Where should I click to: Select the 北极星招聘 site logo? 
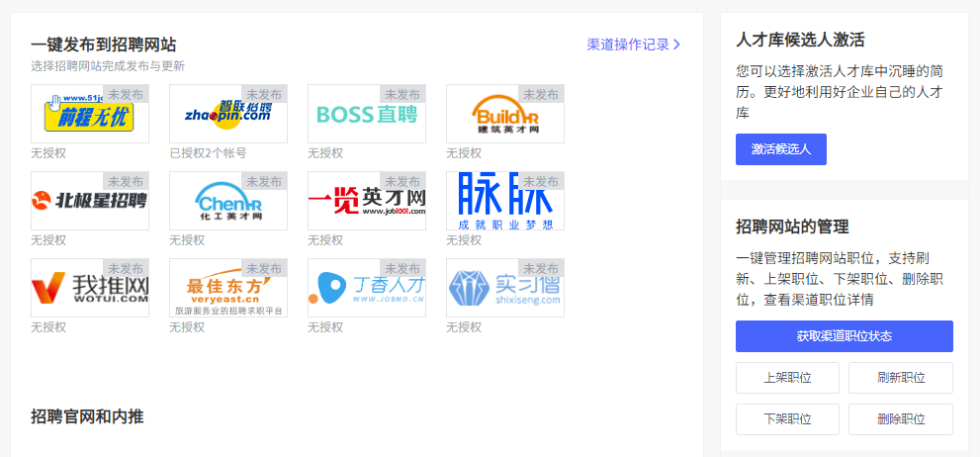click(x=90, y=201)
